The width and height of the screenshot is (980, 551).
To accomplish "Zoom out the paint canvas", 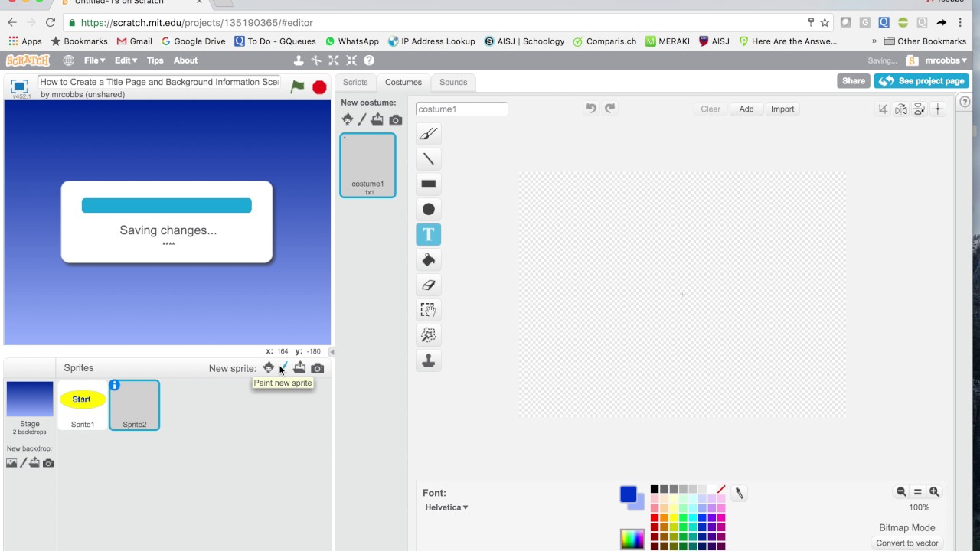I will [x=901, y=492].
